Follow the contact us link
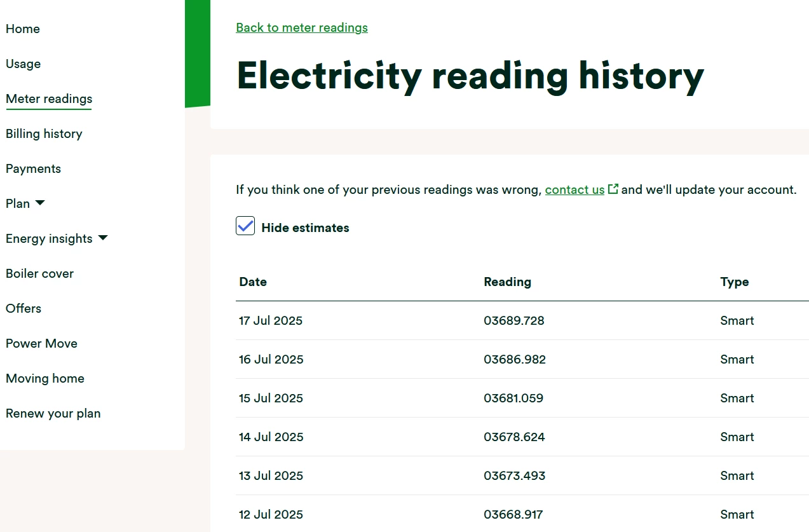 pyautogui.click(x=574, y=189)
